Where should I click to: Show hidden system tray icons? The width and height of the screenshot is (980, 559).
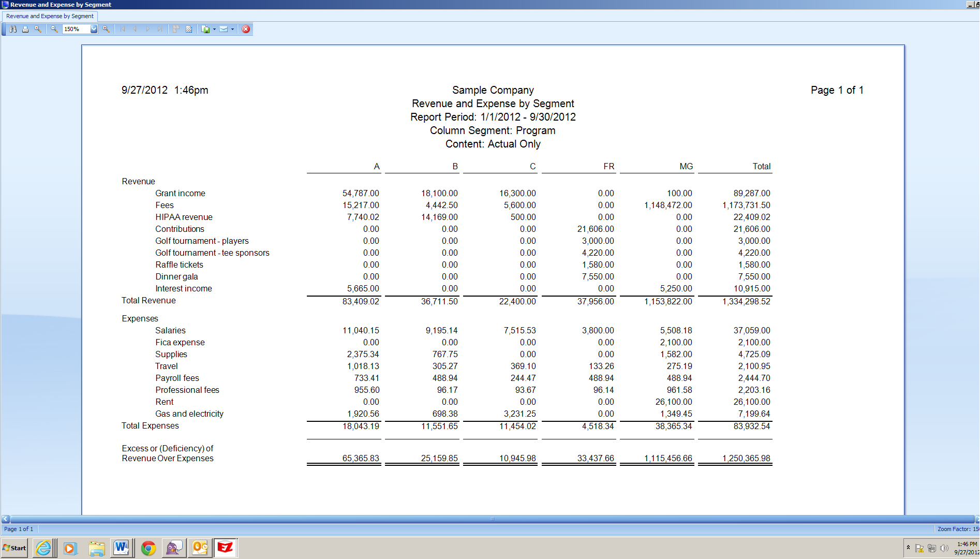pos(908,548)
